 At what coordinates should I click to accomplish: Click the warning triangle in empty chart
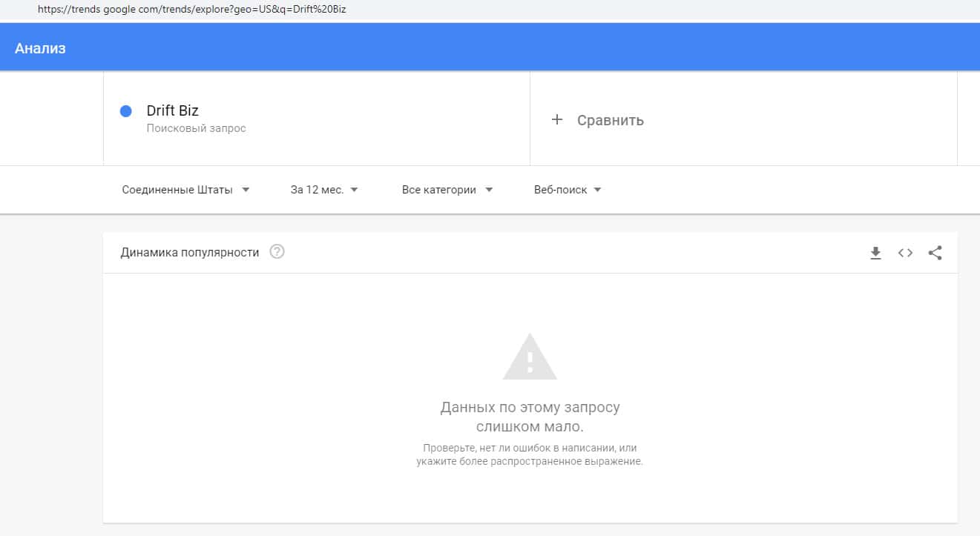tap(530, 357)
